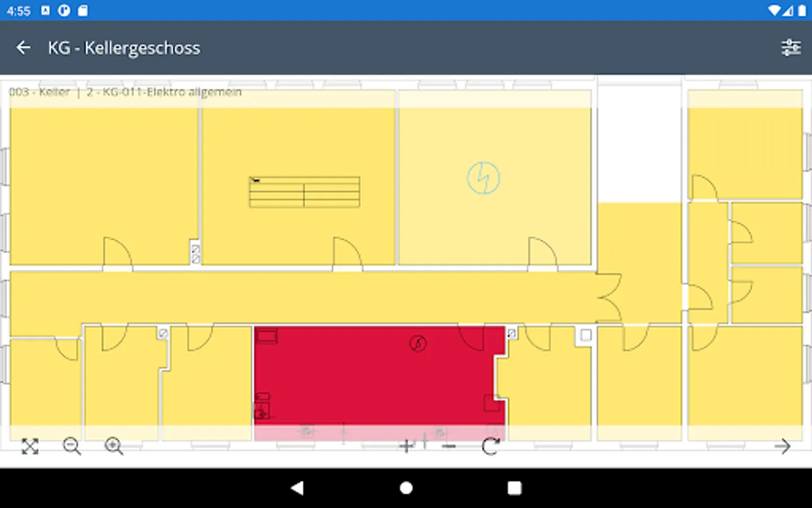Tap the small square symbol near right rooms
812x508 pixels.
(586, 335)
